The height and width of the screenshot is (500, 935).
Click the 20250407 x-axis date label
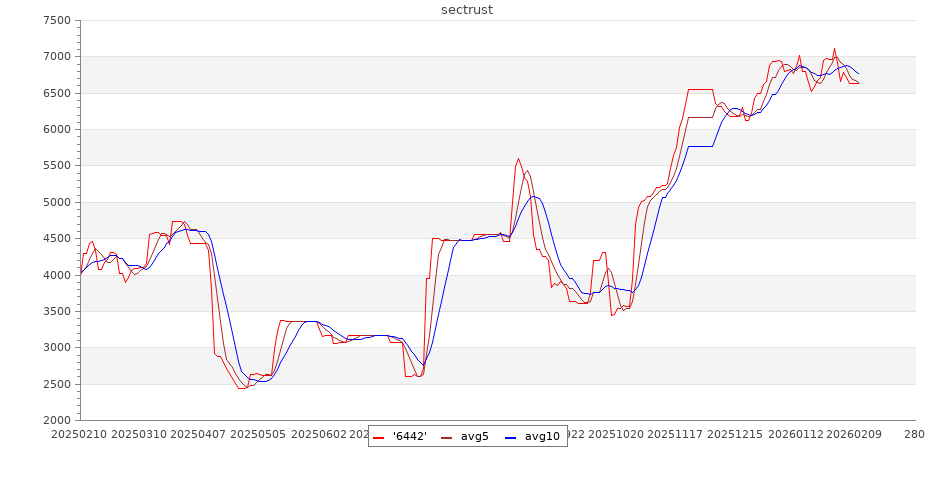(x=198, y=435)
